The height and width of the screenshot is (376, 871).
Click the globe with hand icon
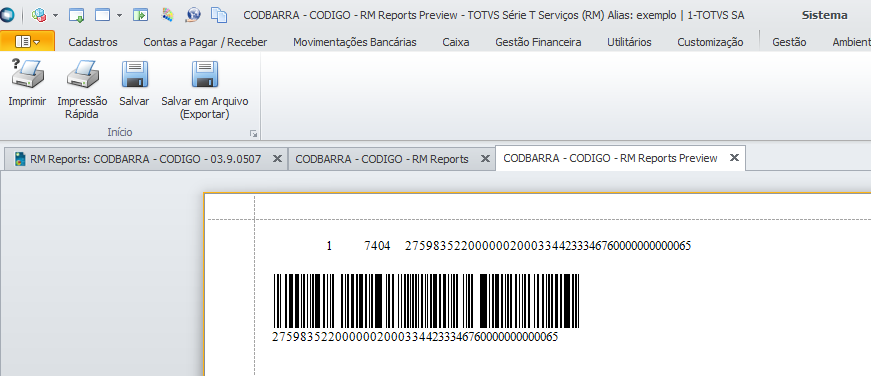coord(193,15)
